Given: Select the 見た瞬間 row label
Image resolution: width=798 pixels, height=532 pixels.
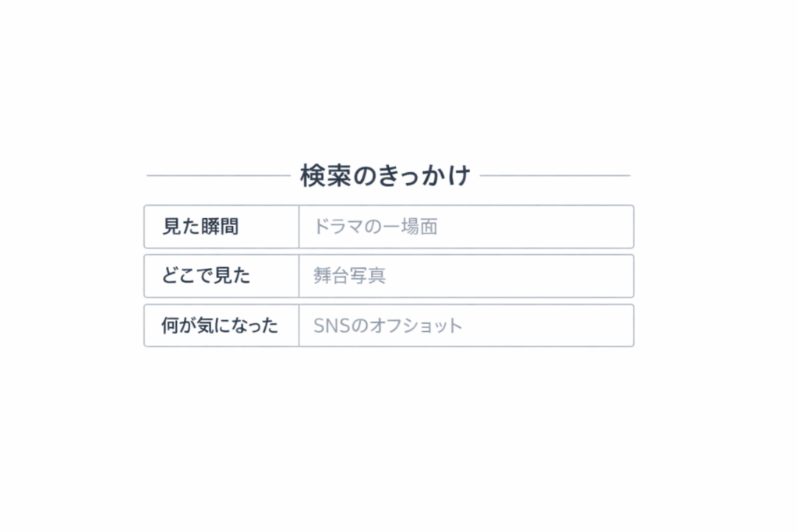Looking at the screenshot, I should [200, 227].
